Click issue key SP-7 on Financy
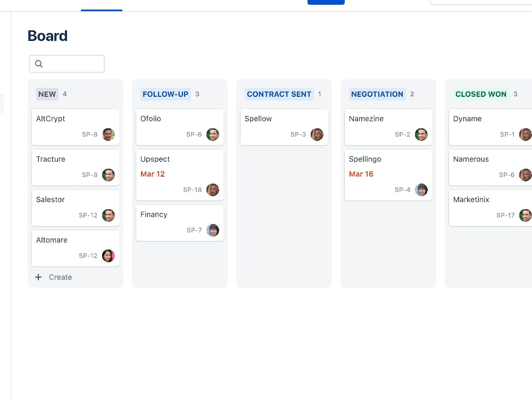532x399 pixels. click(x=194, y=230)
